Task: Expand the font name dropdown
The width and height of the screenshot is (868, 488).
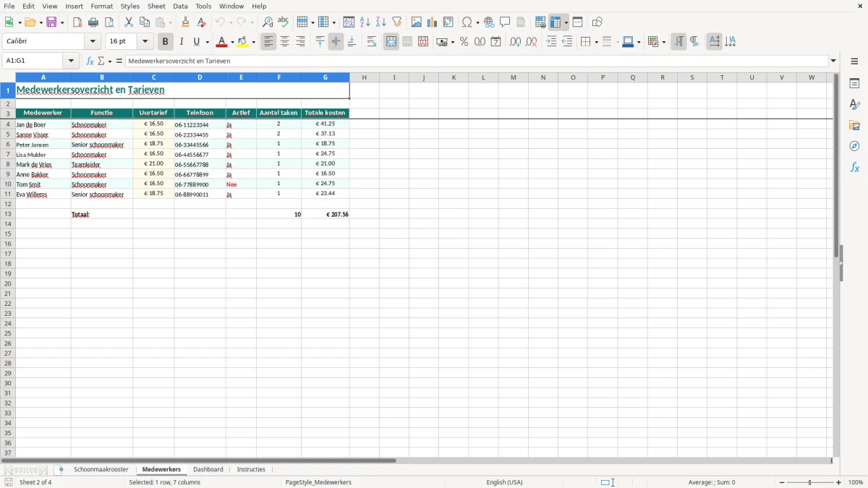Action: pyautogui.click(x=93, y=42)
